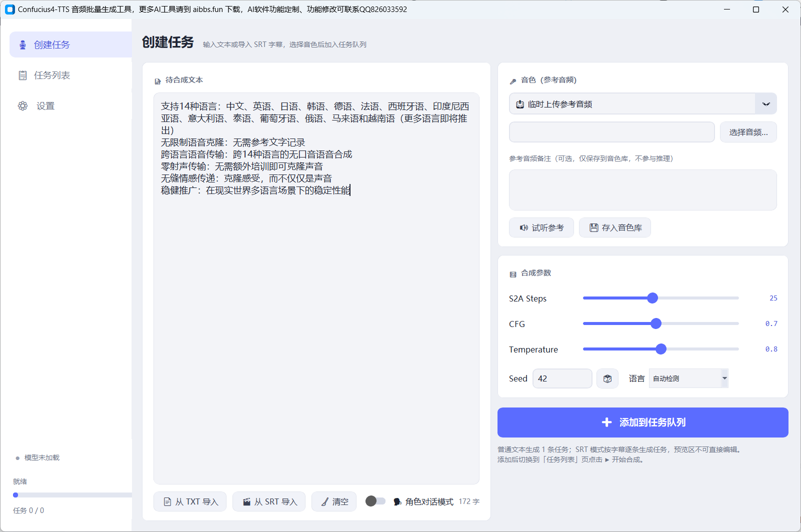The image size is (801, 532).
Task: Expand the 临时上传参考音频 voice dropdown
Action: tap(643, 104)
